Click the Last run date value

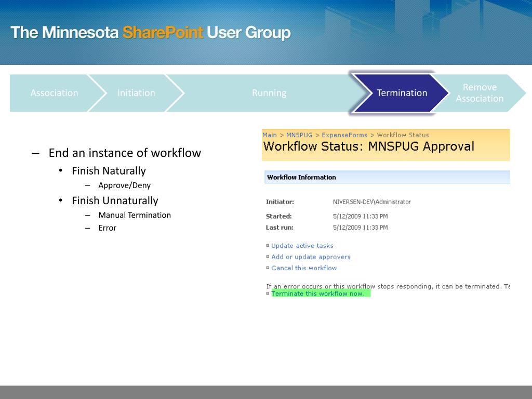point(361,228)
